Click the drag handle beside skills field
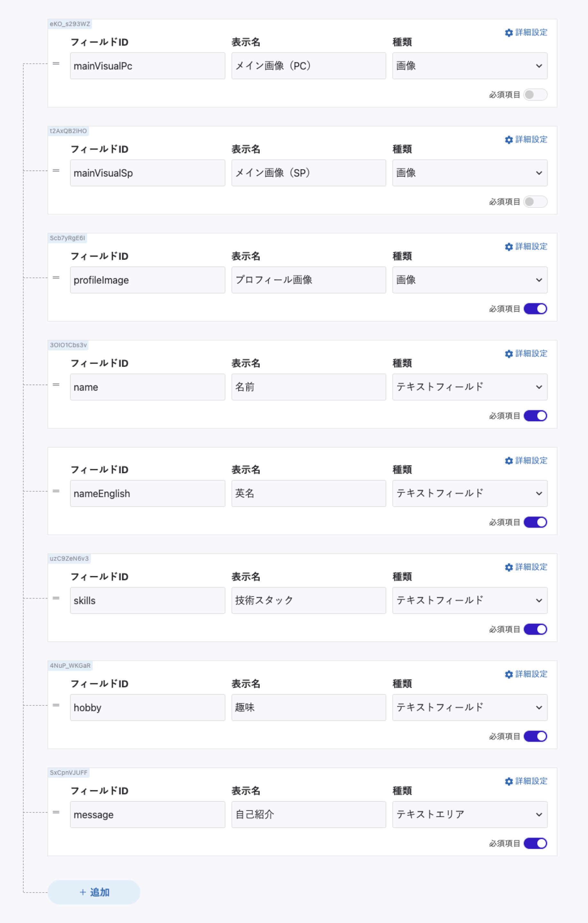The width and height of the screenshot is (588, 923). coord(56,598)
